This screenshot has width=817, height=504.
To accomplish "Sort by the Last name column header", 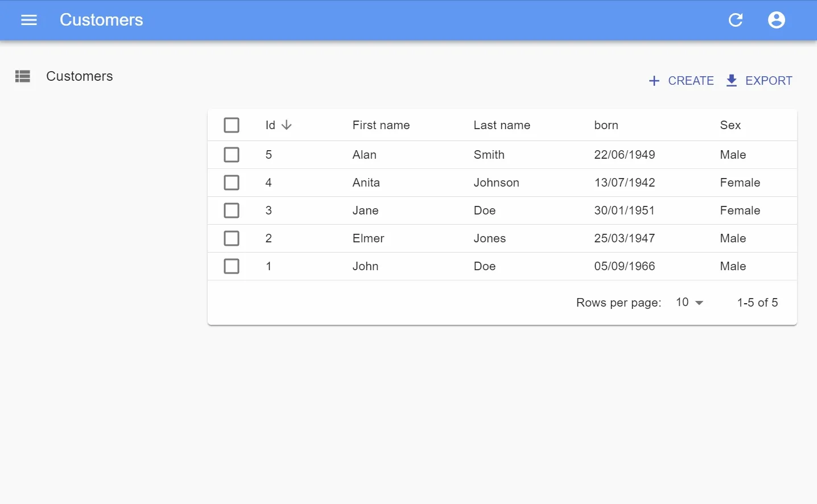I will [501, 125].
